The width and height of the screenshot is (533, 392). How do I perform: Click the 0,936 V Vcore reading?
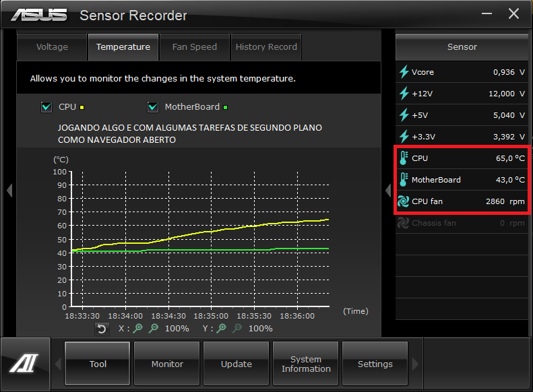[x=509, y=72]
